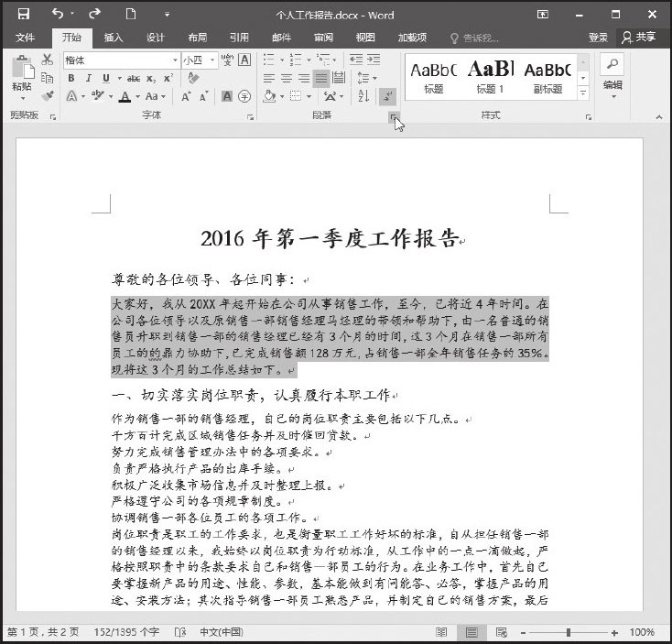This screenshot has height=644, width=672.
Task: Insert enclosed character (circled 字) icon
Action: click(244, 96)
